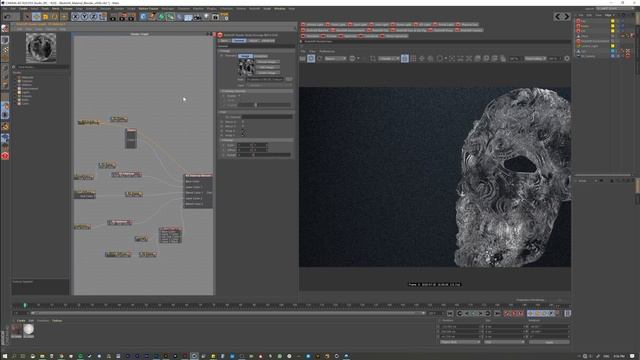Open the Help menu in main menu bar
The image size is (640, 360).
pos(291,9)
